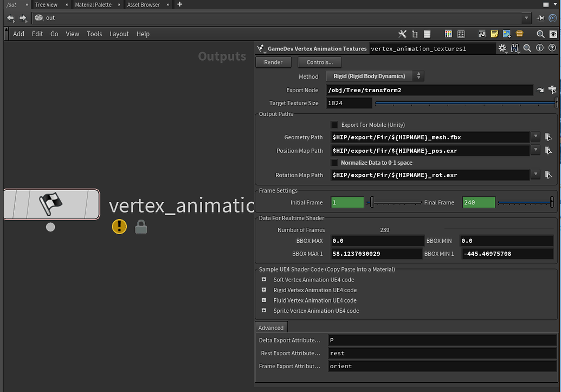561x392 pixels.
Task: Click the Render button
Action: click(x=273, y=62)
